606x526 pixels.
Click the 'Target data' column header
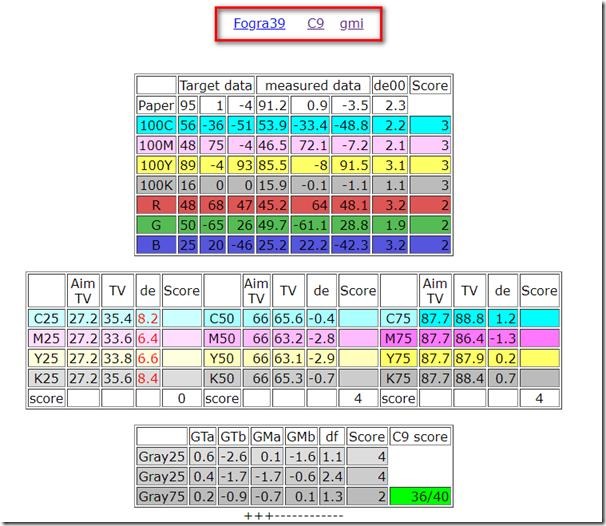click(216, 85)
